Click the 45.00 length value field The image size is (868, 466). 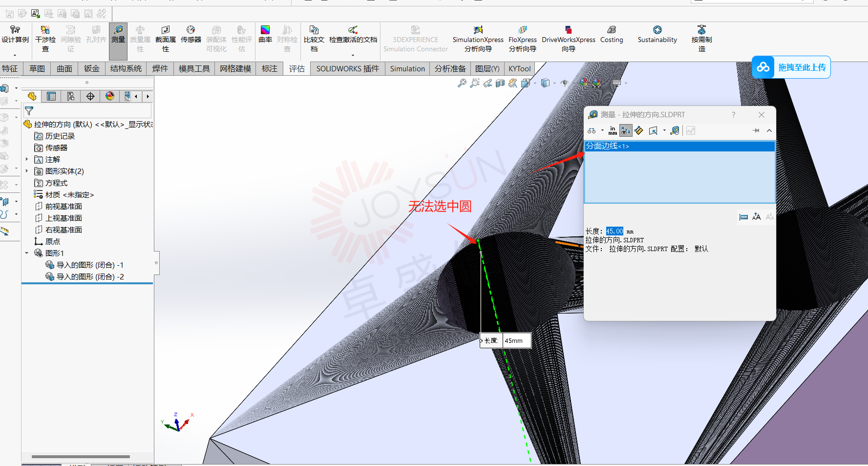click(614, 231)
